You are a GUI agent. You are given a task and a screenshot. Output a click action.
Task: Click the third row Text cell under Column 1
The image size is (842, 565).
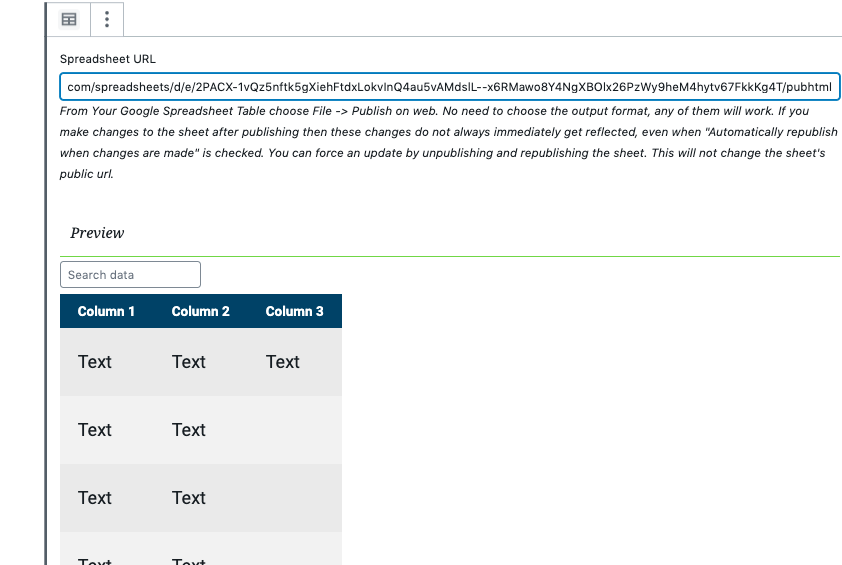point(107,498)
